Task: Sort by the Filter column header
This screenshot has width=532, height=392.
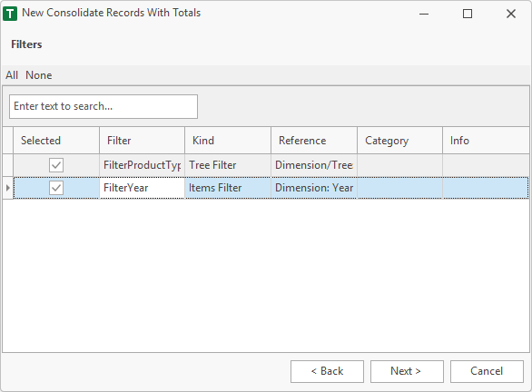Action: (143, 141)
